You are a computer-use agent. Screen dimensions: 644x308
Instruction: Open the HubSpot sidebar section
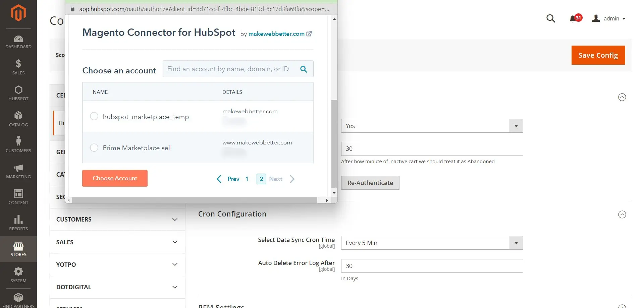[x=18, y=93]
